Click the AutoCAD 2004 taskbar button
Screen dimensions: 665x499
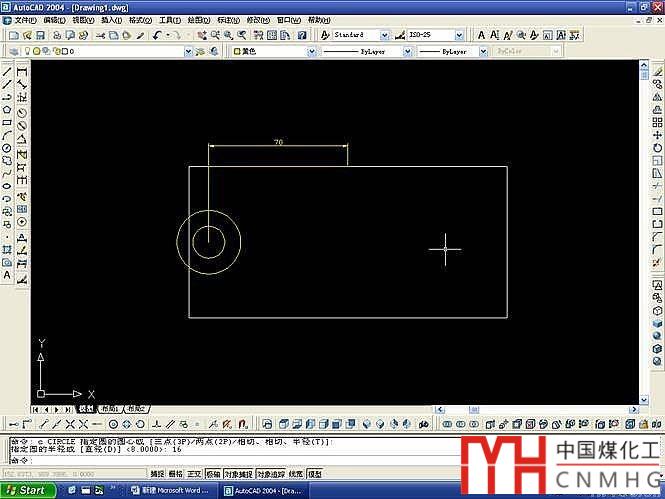pos(263,491)
